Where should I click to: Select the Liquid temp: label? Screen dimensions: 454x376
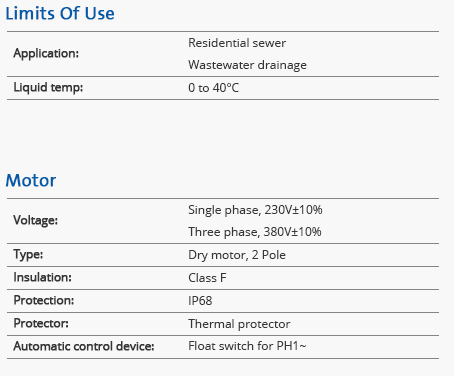pyautogui.click(x=48, y=88)
